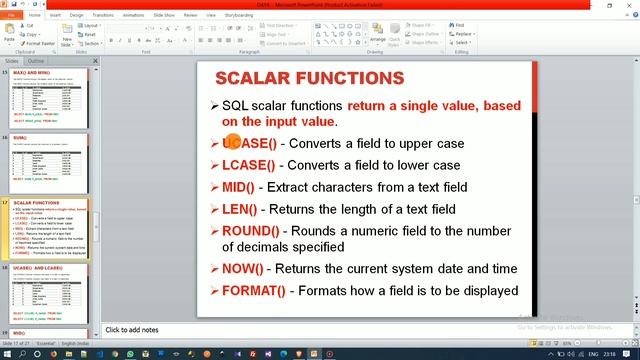Clear all formatting icon in Font group
Screen dimensions: 640x360
pos(189,29)
